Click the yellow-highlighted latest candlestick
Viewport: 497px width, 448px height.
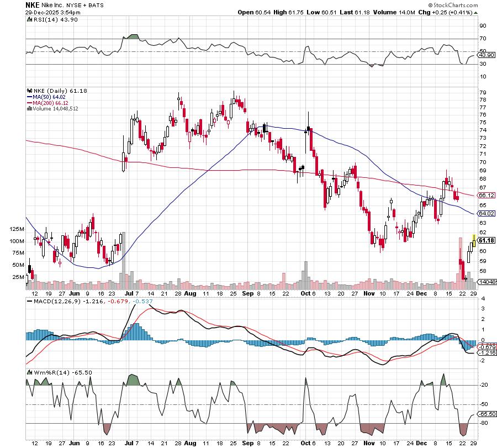click(473, 241)
